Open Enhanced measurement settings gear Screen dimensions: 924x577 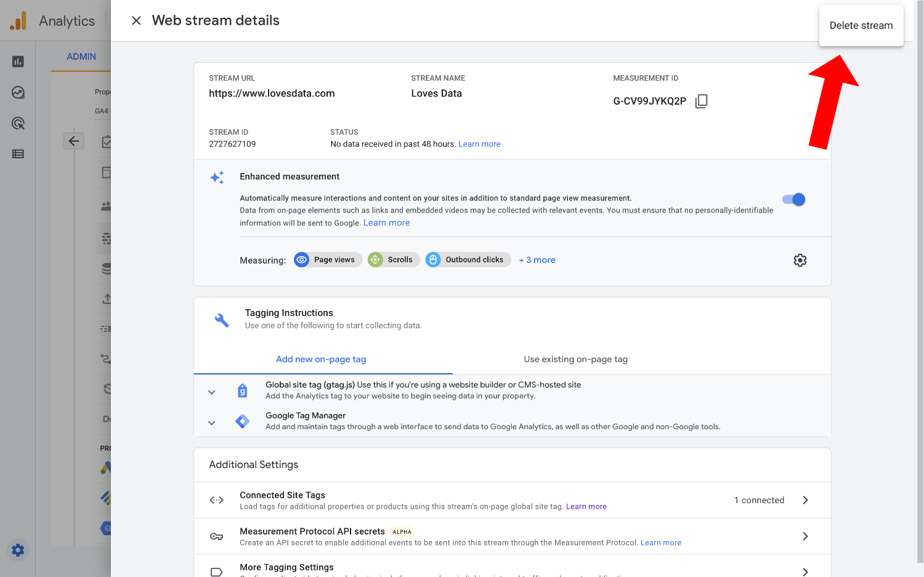(800, 260)
